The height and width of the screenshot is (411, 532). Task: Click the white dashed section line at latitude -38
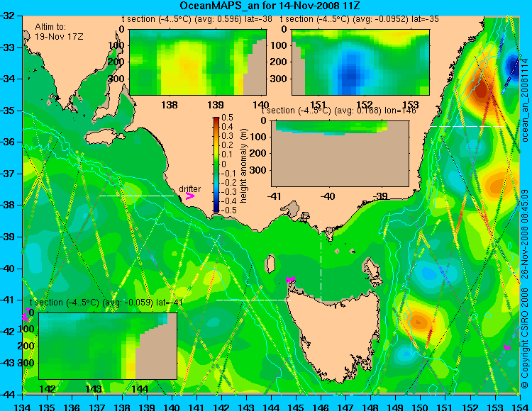pos(137,196)
